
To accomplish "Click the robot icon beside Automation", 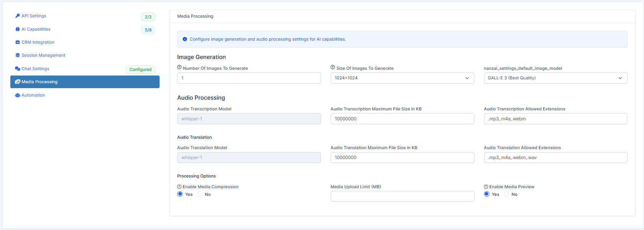I will click(18, 95).
